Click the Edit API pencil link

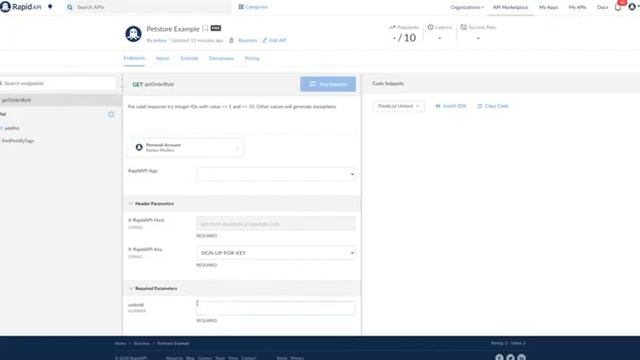274,40
